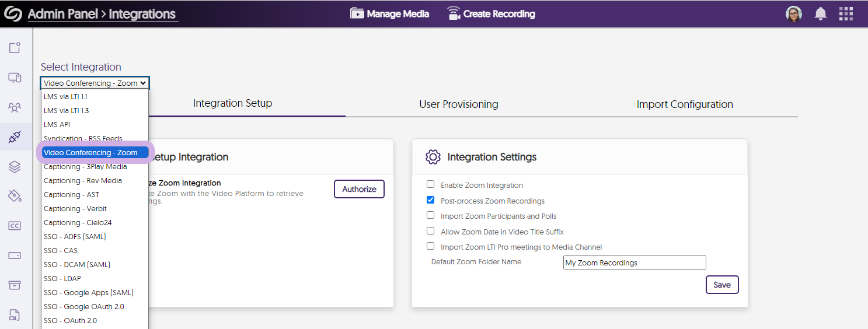
Task: Open notifications bell
Action: click(821, 14)
